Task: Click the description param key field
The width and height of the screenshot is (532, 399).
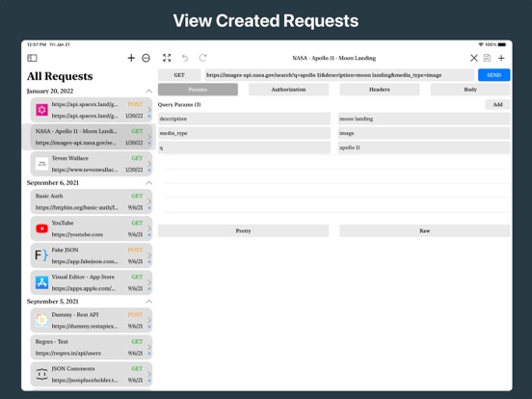Action: pyautogui.click(x=244, y=119)
